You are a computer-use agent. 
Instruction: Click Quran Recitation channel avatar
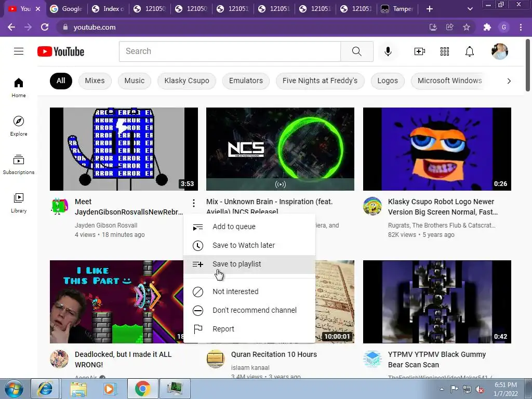pos(216,358)
